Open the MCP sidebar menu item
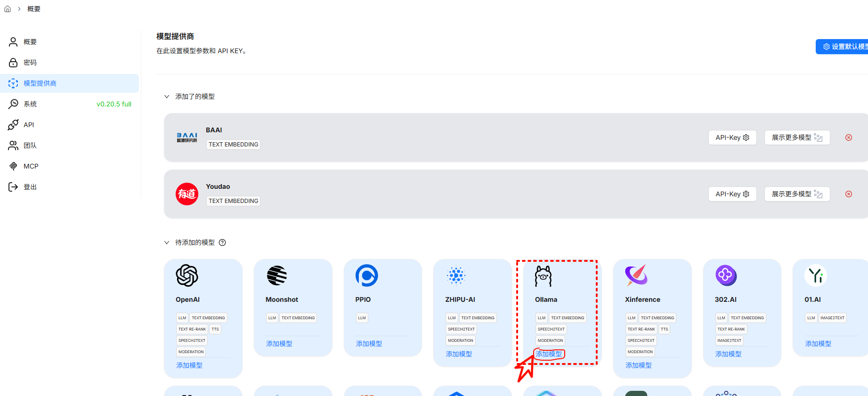The height and width of the screenshot is (396, 868). 31,166
